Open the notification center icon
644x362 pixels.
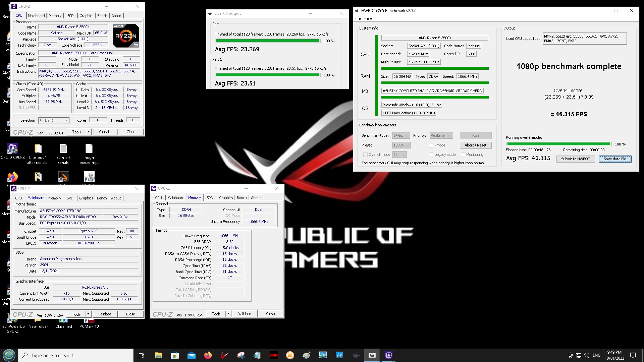(633, 355)
